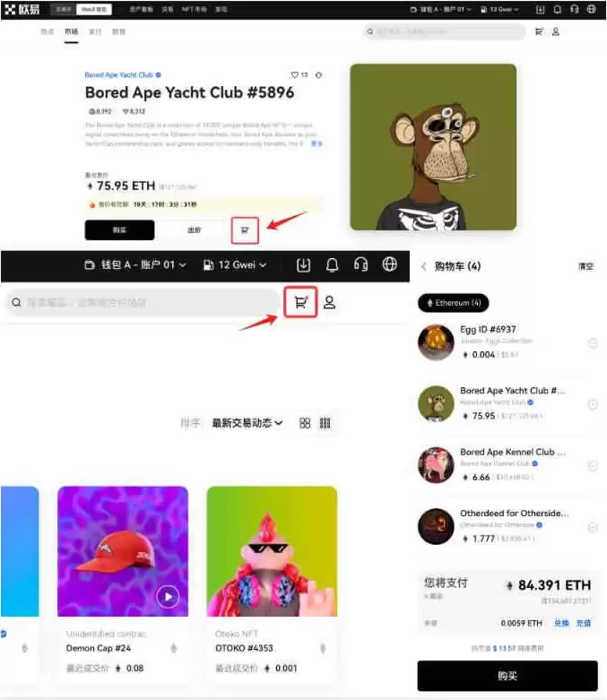Add ape #5896 to cart via cart icon
Viewport: 607px width, 700px height.
tap(245, 230)
